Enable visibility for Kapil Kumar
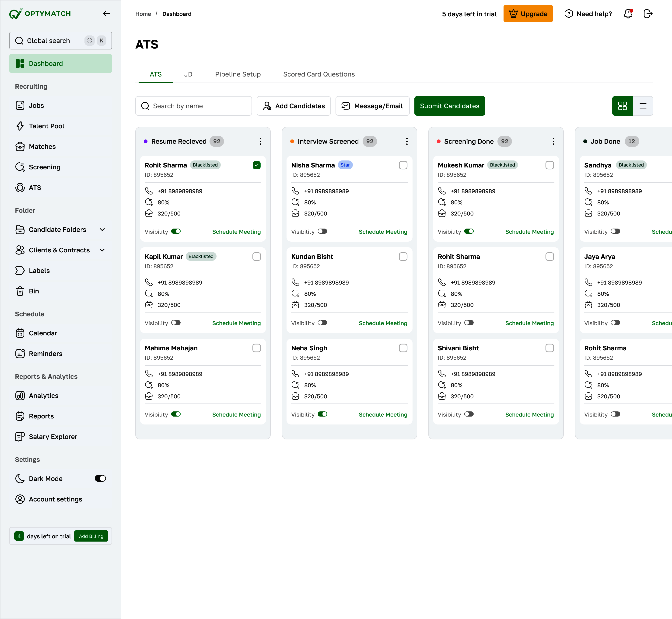 (176, 323)
